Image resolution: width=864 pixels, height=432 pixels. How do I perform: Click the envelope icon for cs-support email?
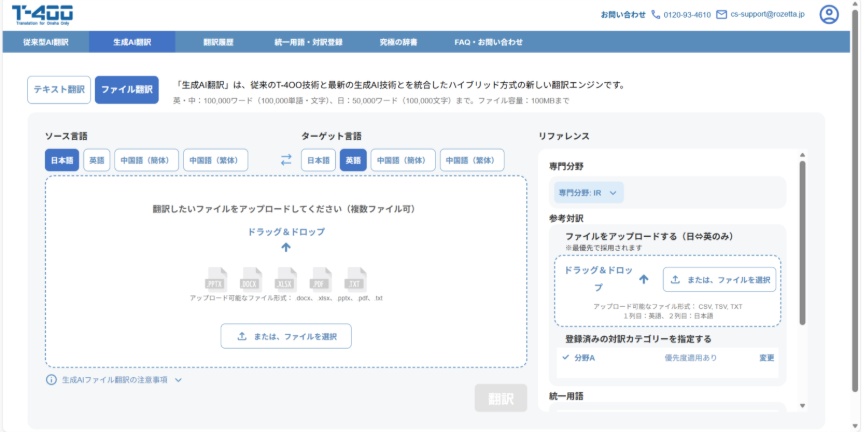pyautogui.click(x=721, y=15)
